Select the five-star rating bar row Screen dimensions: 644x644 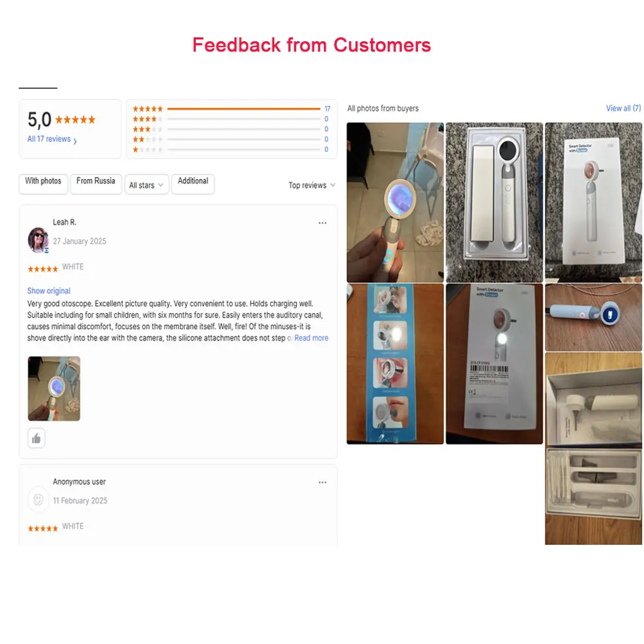(x=231, y=109)
